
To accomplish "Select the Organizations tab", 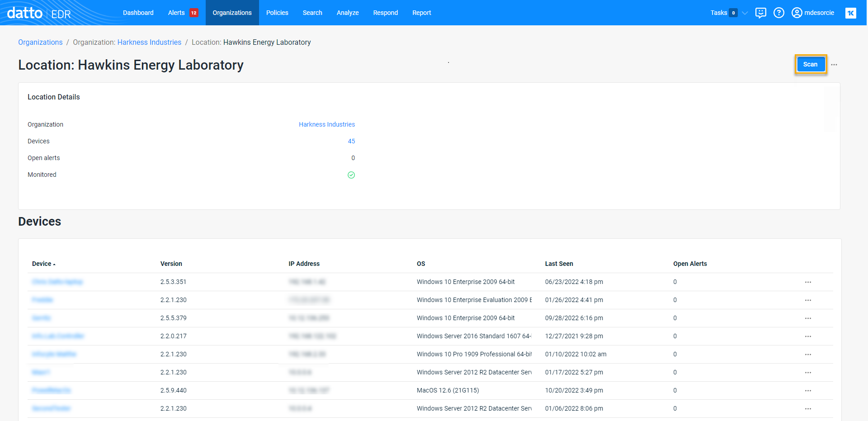I will coord(232,13).
